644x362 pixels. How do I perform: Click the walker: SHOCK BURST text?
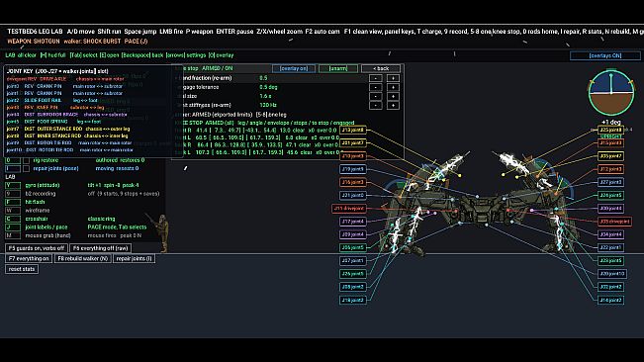(x=92, y=42)
